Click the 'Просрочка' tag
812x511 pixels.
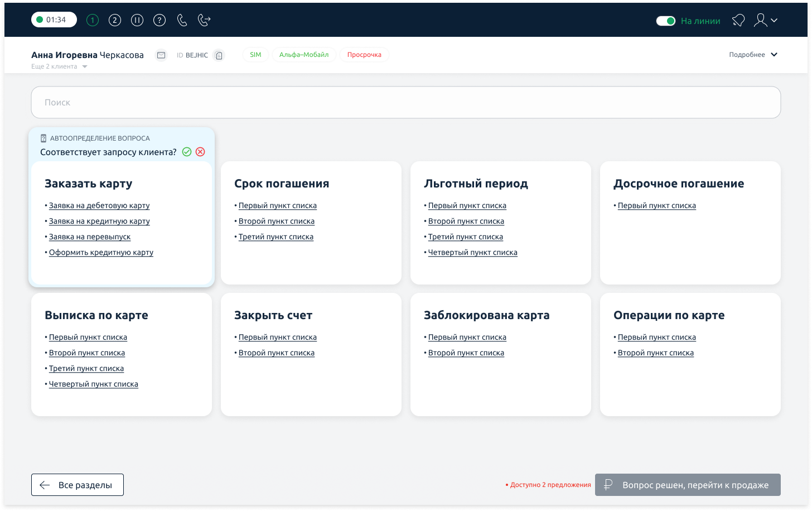(x=364, y=55)
